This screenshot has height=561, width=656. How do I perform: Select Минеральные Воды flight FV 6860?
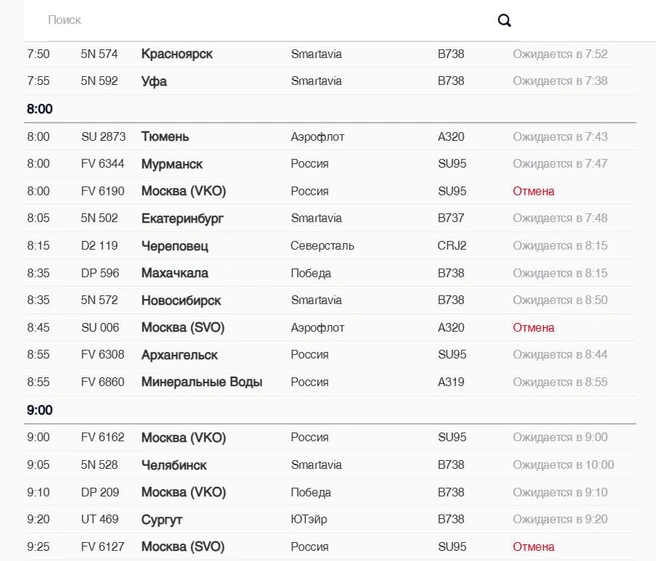click(330, 382)
